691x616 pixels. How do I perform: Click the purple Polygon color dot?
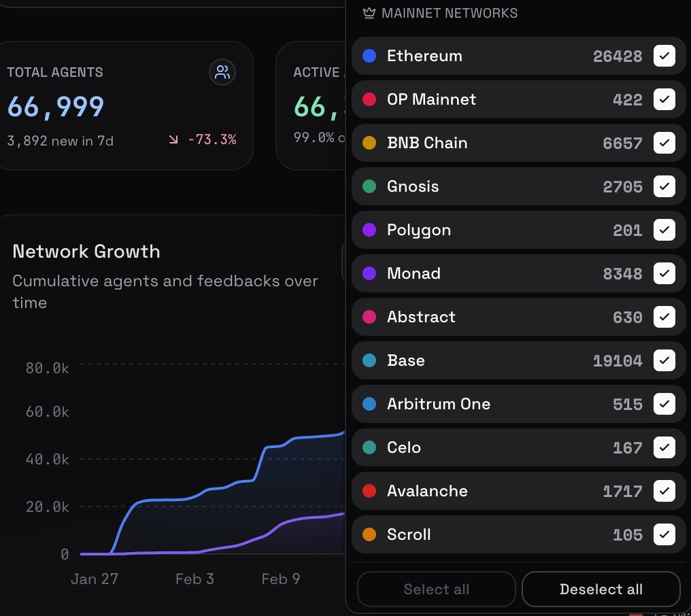click(369, 230)
